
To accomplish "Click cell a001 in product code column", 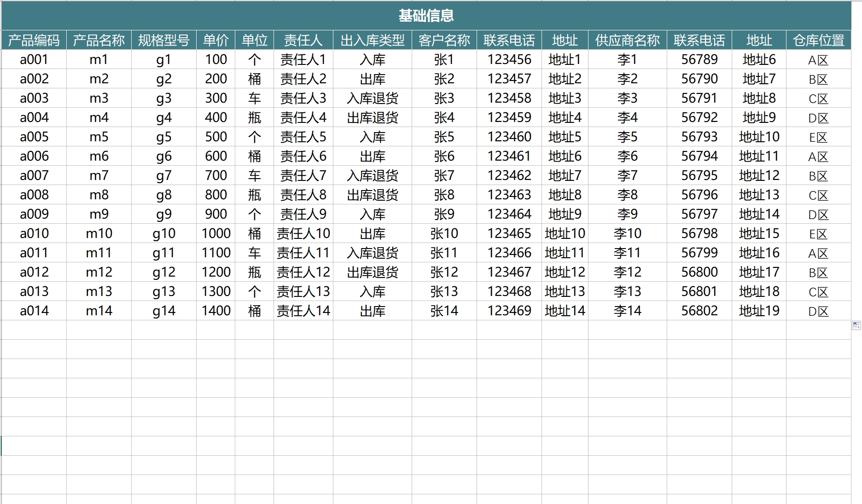I will pyautogui.click(x=34, y=59).
